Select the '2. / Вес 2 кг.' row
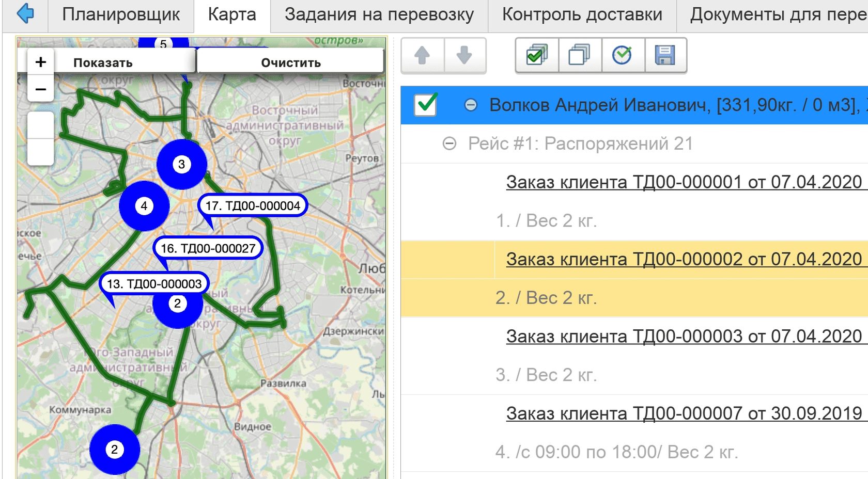 (634, 298)
